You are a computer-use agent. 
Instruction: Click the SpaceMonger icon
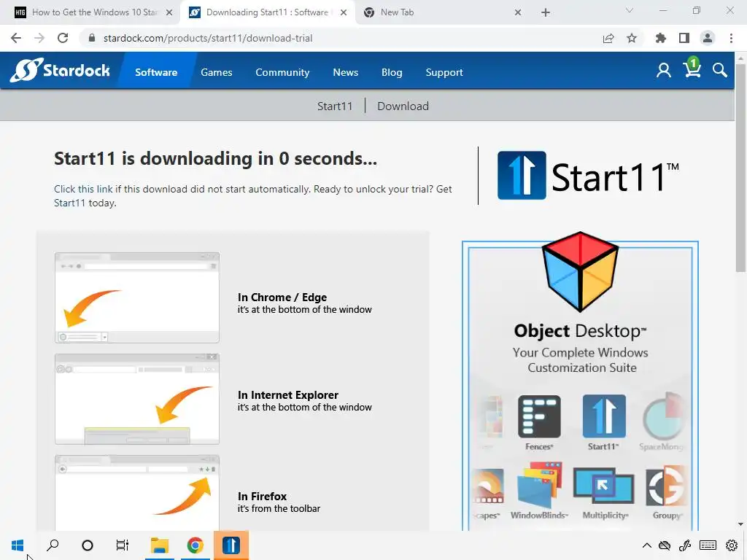click(664, 416)
